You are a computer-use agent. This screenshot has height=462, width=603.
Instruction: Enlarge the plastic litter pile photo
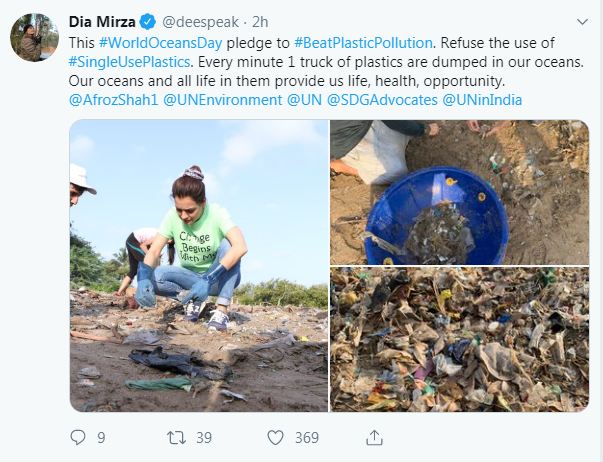pyautogui.click(x=459, y=339)
